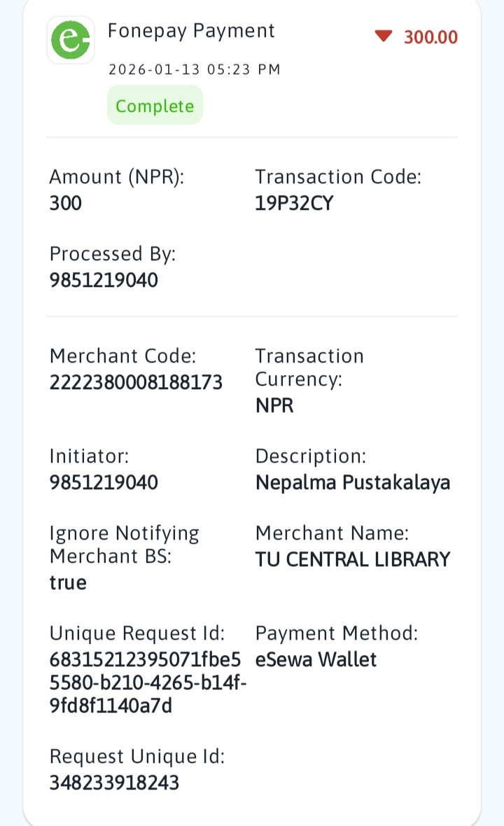Tap the eSewa Wallet payment method
The height and width of the screenshot is (826, 504).
pyautogui.click(x=316, y=659)
